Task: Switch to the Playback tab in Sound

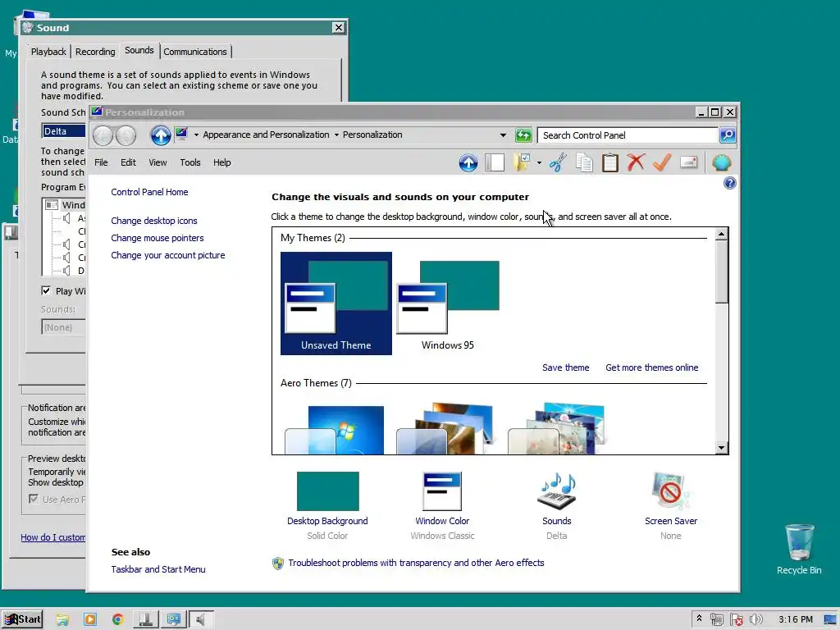Action: point(48,52)
